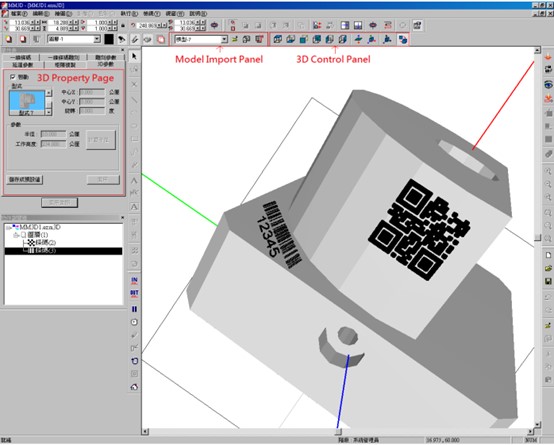Click the stepper beside the 4.889 height value
554x445 pixels.
[73, 28]
